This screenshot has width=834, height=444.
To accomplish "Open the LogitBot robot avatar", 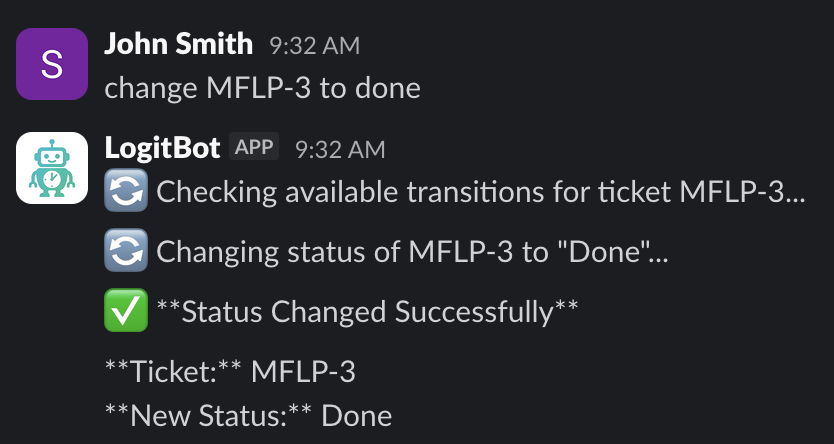I will click(52, 168).
